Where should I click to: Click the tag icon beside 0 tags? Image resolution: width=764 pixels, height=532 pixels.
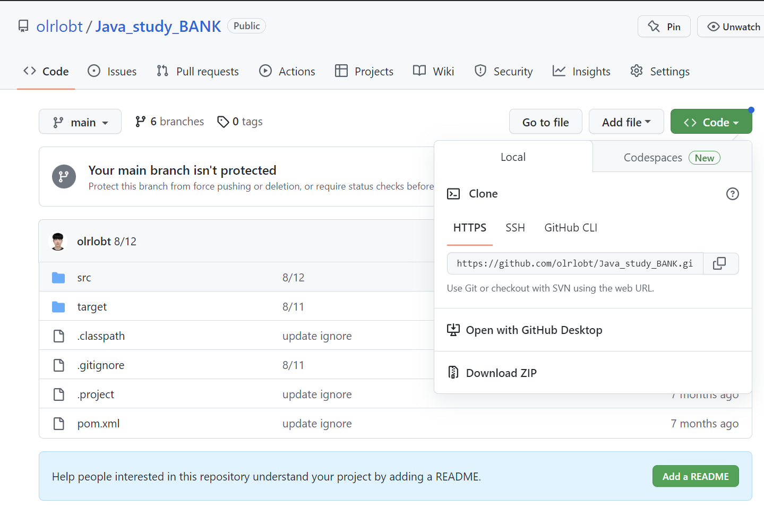tap(223, 122)
